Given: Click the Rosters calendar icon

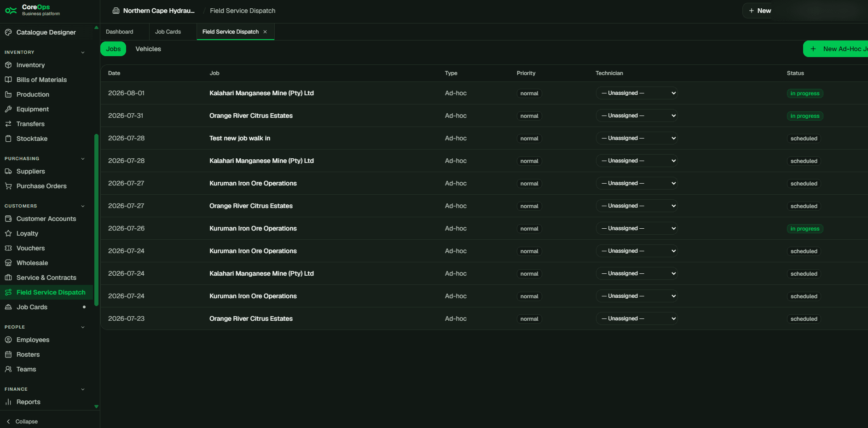Looking at the screenshot, I should coord(8,354).
